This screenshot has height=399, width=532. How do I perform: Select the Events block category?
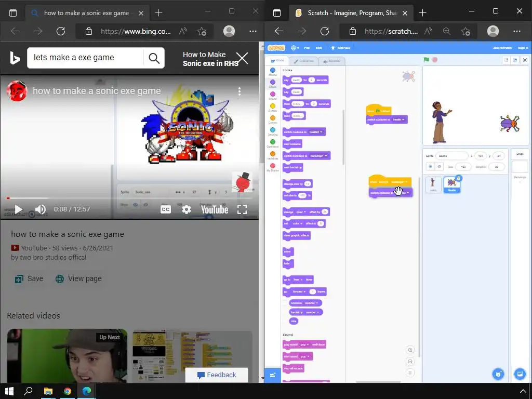point(273,108)
